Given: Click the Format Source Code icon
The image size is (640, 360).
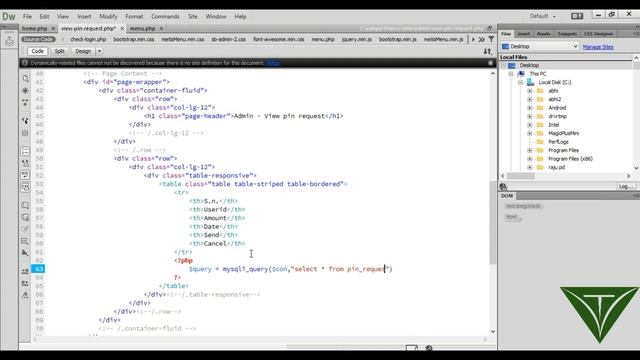Looking at the screenshot, I should point(25,295).
